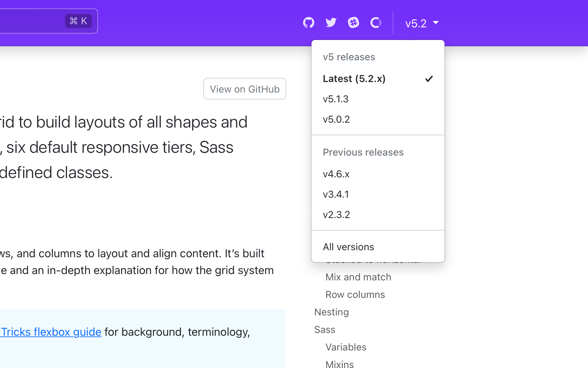This screenshot has width=588, height=368.
Task: Jump to Row columns section
Action: point(355,295)
